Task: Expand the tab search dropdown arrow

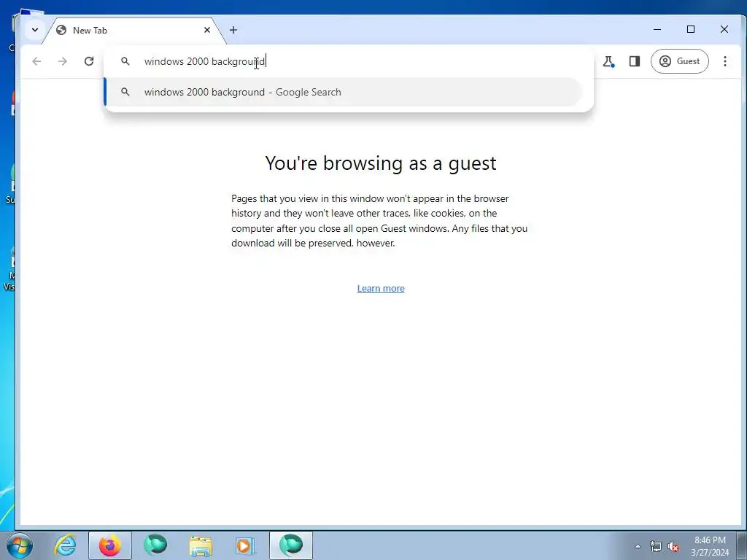Action: click(35, 29)
